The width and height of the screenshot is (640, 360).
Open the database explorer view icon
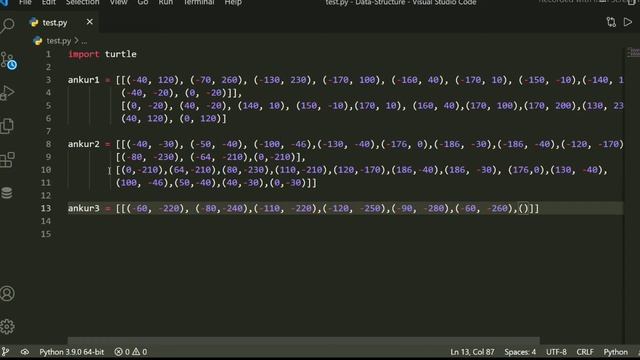pos(7,193)
